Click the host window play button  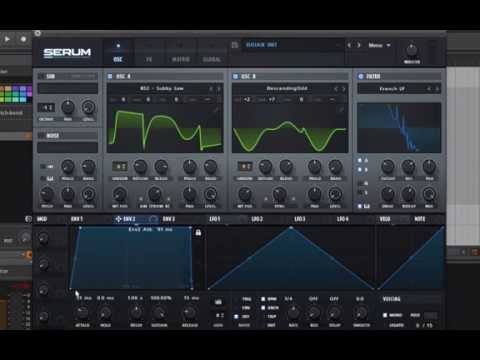(7, 39)
